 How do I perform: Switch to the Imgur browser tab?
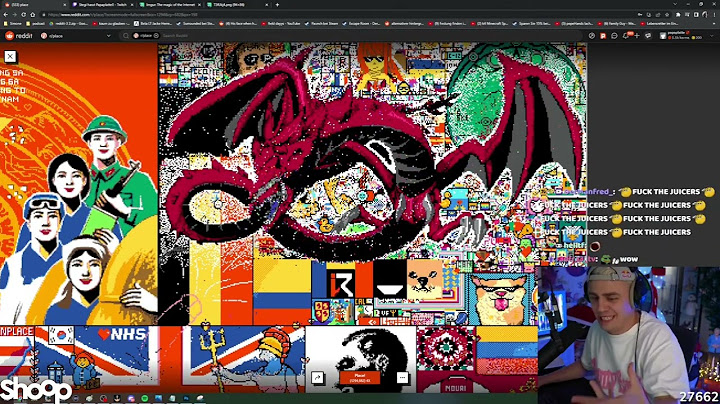169,5
